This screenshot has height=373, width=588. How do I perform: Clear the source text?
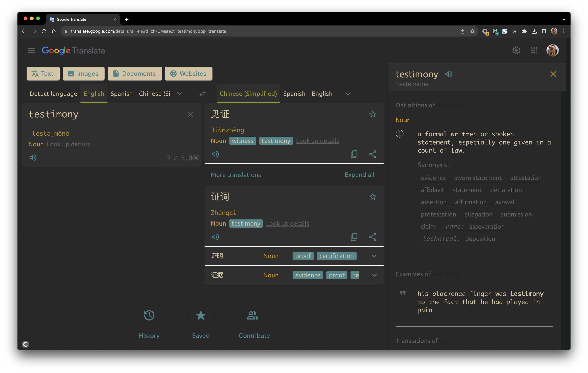(190, 114)
